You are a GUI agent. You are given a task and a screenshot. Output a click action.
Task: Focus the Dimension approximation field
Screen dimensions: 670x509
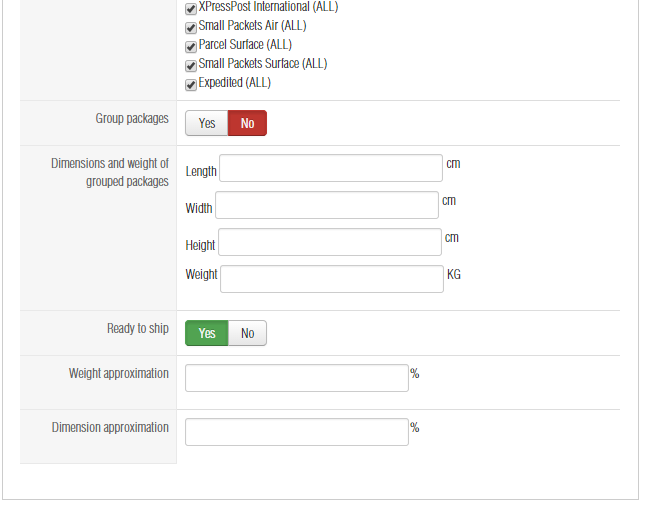(x=296, y=432)
